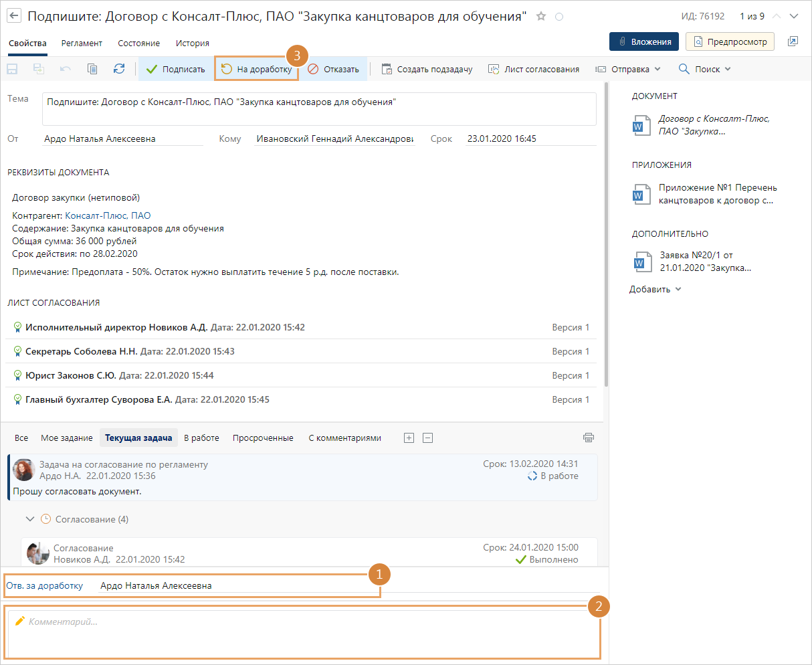Mark task as favorite with star icon
The image size is (812, 665).
(x=541, y=17)
